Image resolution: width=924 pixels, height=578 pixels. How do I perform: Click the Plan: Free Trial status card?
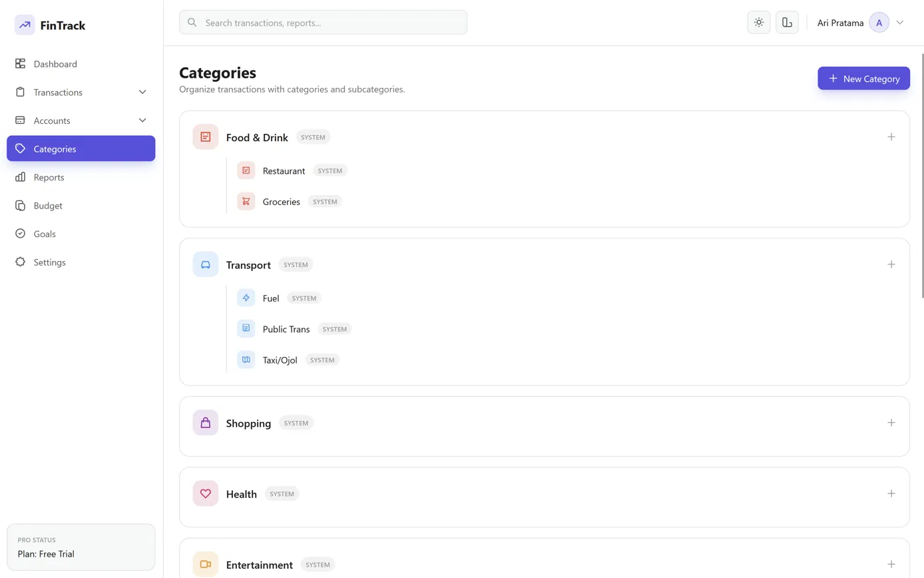pyautogui.click(x=81, y=547)
